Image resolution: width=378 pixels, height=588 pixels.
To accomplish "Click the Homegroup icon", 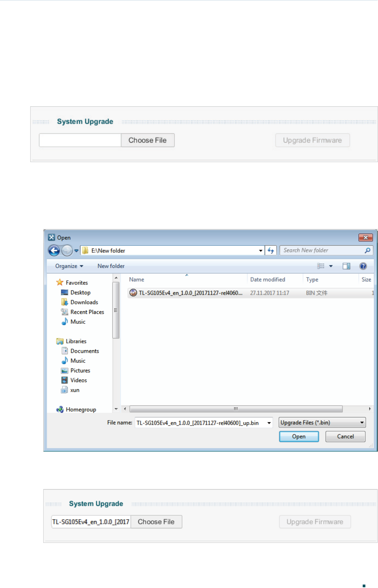I will tap(60, 409).
